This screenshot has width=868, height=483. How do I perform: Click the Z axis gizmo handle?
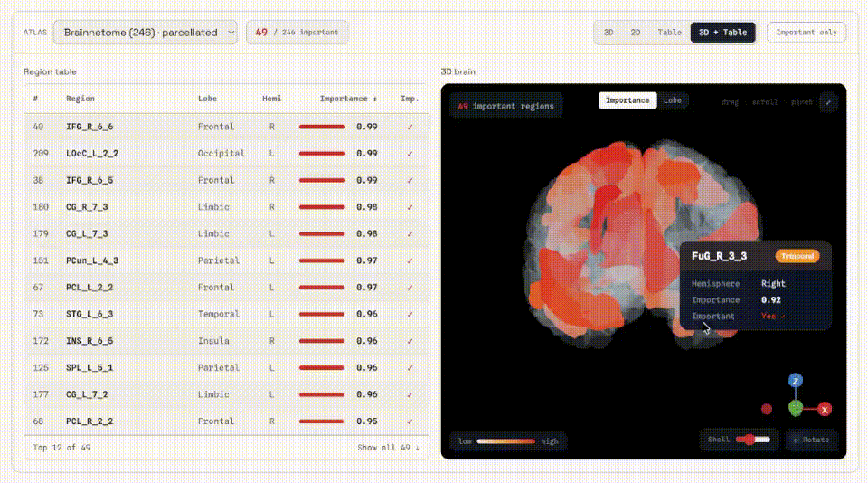pyautogui.click(x=796, y=381)
